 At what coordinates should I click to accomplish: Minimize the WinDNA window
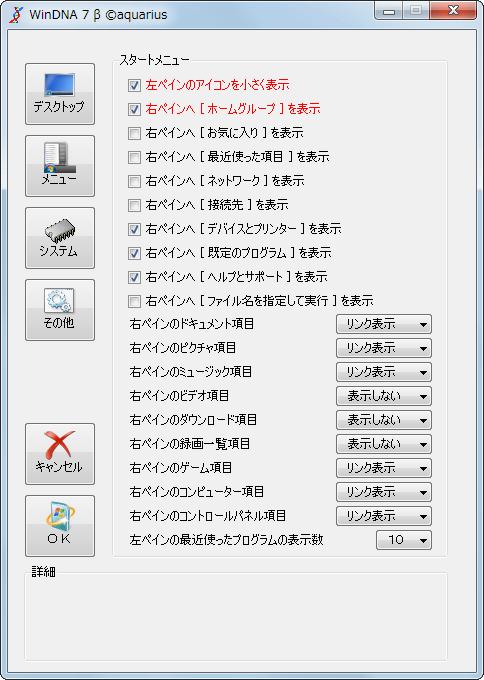389,12
